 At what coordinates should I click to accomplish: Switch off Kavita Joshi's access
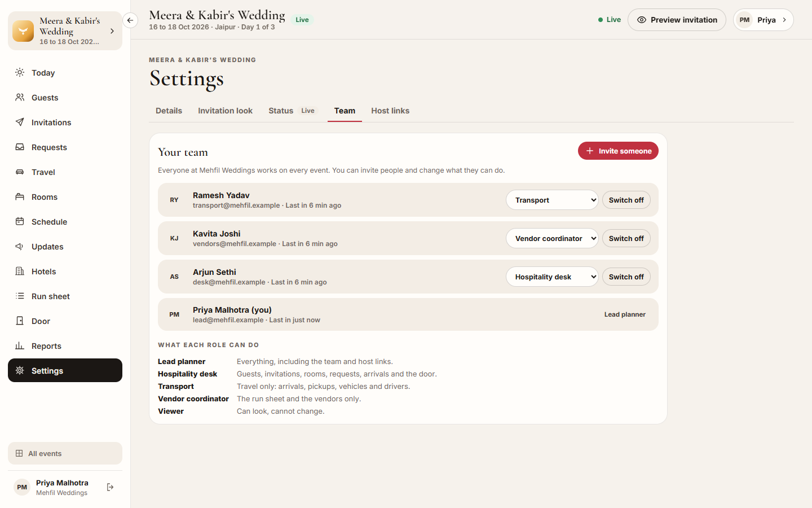pyautogui.click(x=626, y=238)
